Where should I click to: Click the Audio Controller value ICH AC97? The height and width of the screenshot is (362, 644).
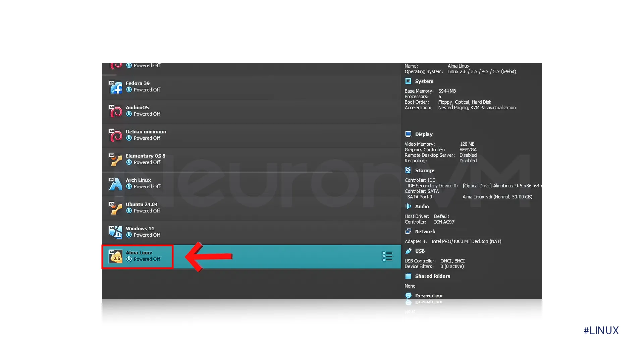(444, 222)
